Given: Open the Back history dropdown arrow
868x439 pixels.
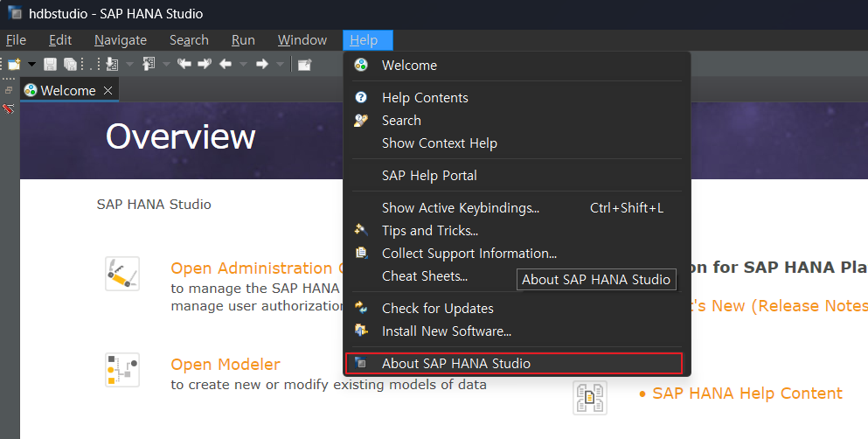Looking at the screenshot, I should [x=243, y=64].
